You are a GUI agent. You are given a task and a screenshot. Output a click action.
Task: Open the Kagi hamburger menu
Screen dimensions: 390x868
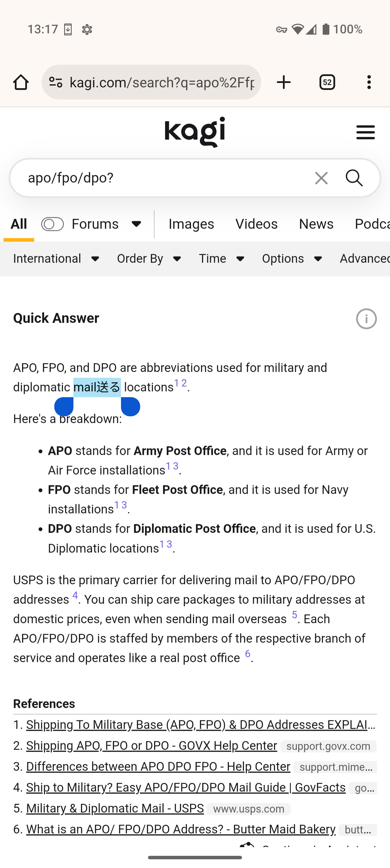point(365,132)
